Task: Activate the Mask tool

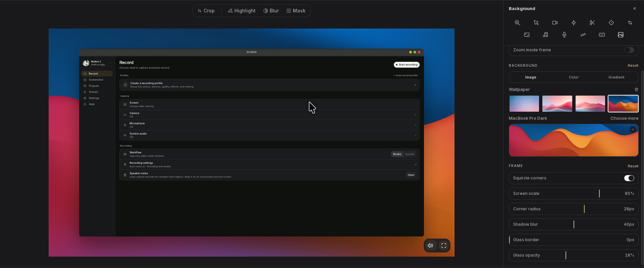Action: (x=296, y=11)
